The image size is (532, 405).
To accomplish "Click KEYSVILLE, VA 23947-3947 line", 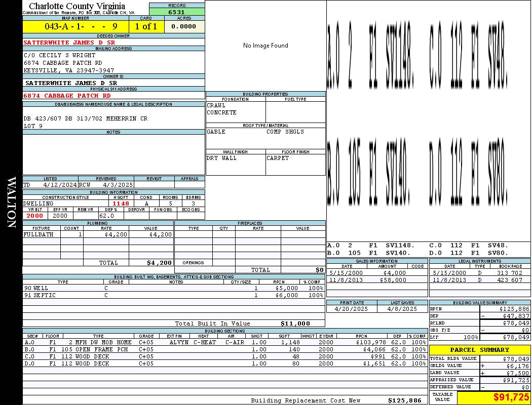I will point(68,70).
